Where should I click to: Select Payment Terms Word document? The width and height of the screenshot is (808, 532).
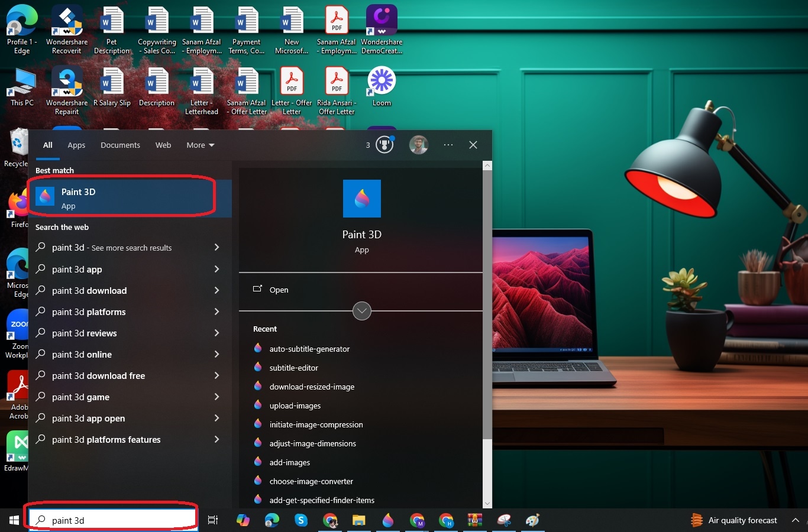coord(247,30)
